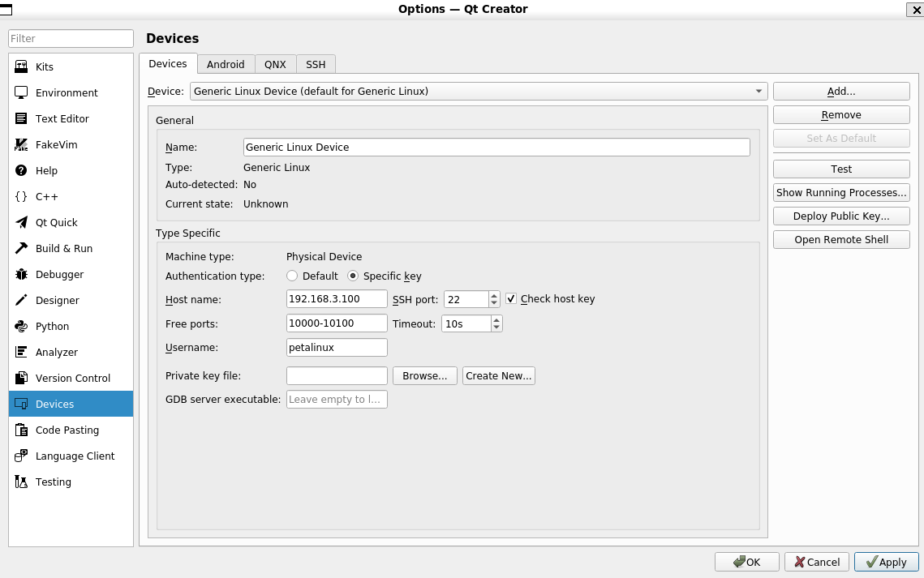
Task: Toggle the Check host key checkbox
Action: (511, 298)
